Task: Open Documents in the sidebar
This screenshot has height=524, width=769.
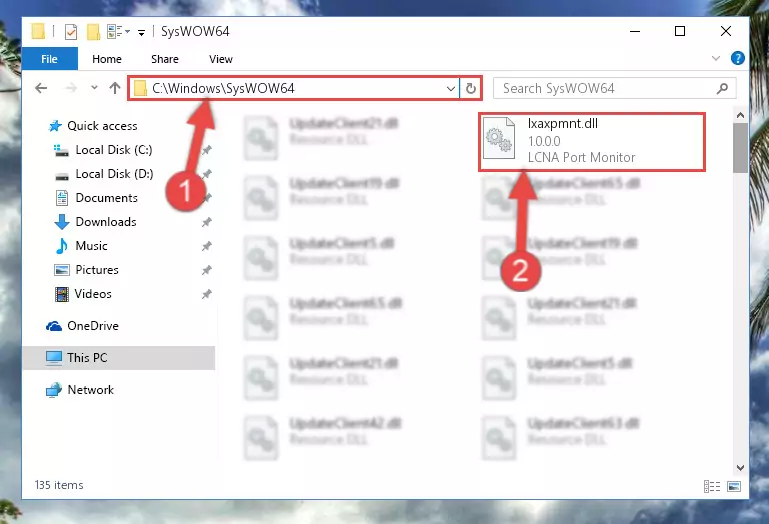Action: pyautogui.click(x=96, y=198)
